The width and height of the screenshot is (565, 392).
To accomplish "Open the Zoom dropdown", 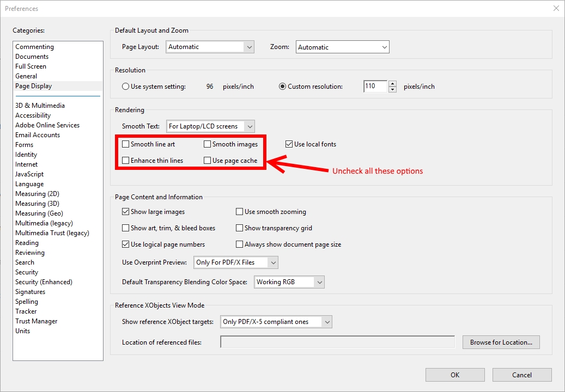I will [342, 47].
